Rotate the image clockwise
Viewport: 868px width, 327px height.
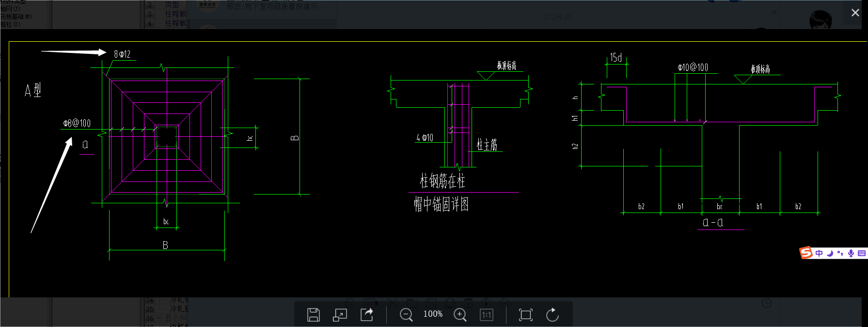(552, 315)
